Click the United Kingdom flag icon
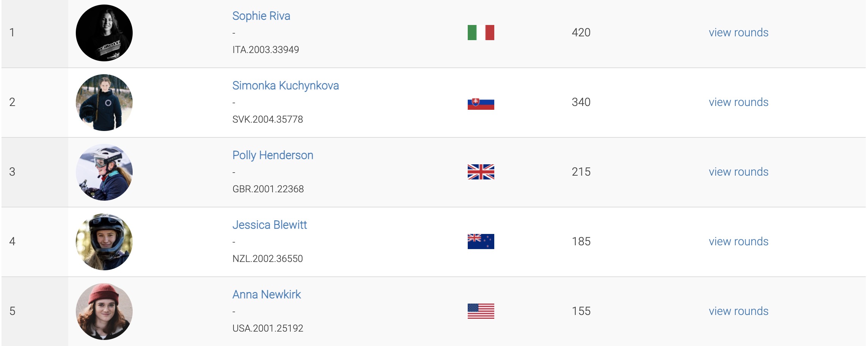Screen dimensions: 868x346 [481, 172]
